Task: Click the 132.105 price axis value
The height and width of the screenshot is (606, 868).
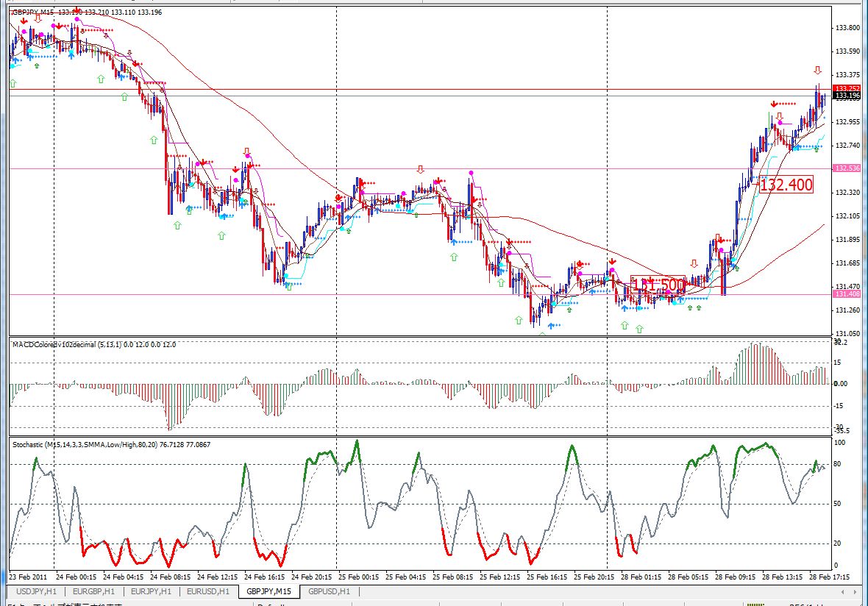Action: point(848,216)
